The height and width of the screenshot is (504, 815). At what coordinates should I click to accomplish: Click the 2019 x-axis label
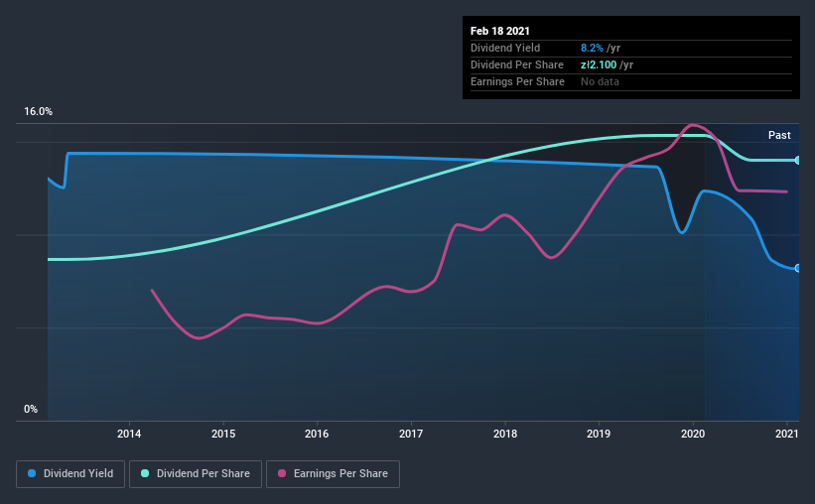point(599,434)
